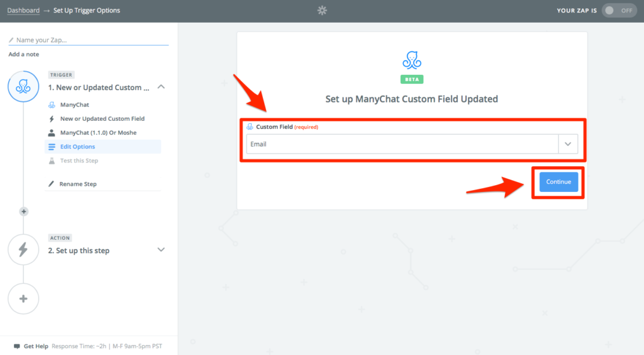Collapse the trigger step chevron

(161, 87)
